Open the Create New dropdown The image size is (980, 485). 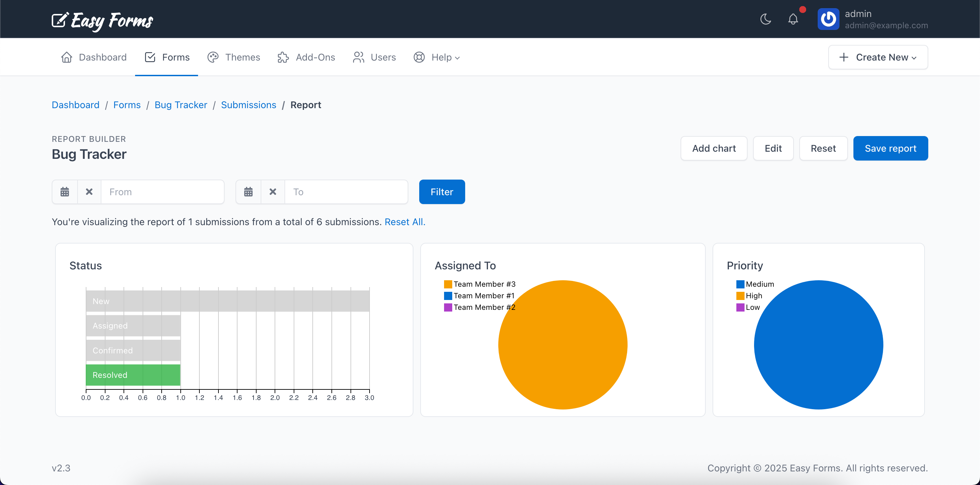(878, 57)
